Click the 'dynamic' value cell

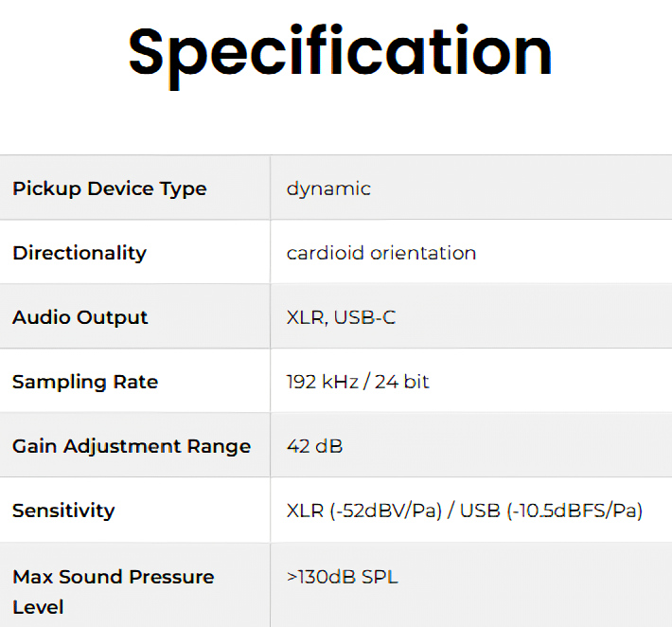[x=328, y=188]
